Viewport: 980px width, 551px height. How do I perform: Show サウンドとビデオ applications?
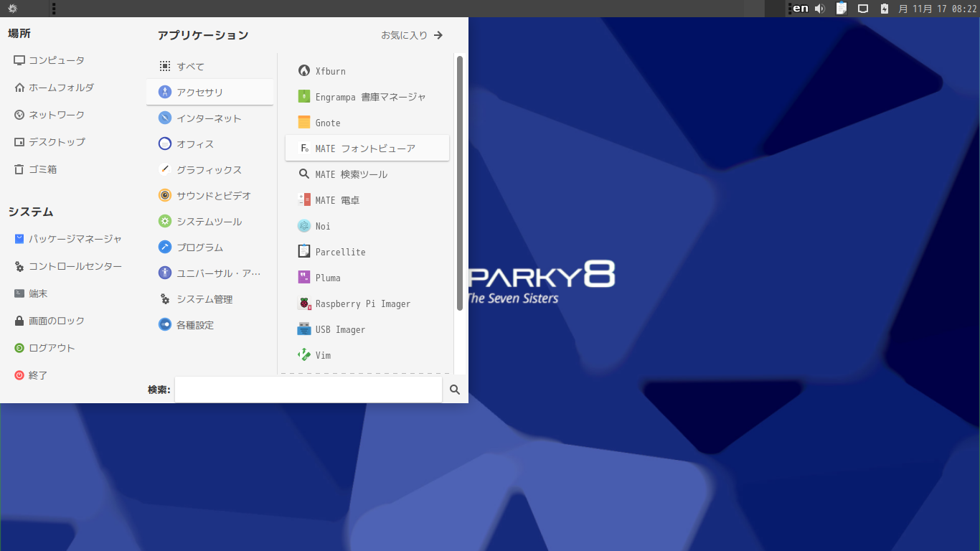(209, 196)
